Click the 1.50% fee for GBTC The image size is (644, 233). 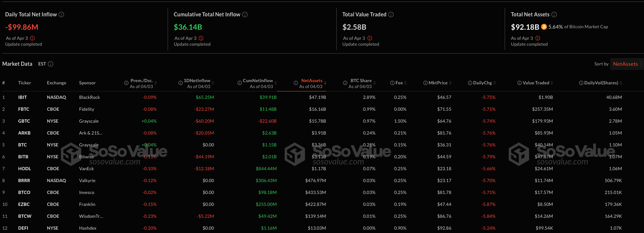[x=400, y=121]
